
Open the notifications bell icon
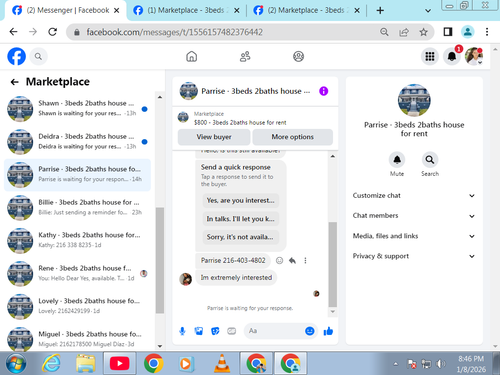pos(452,56)
